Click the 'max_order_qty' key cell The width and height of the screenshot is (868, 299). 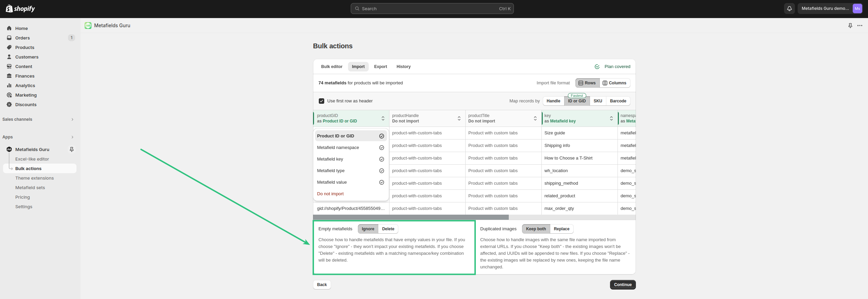tap(579, 209)
